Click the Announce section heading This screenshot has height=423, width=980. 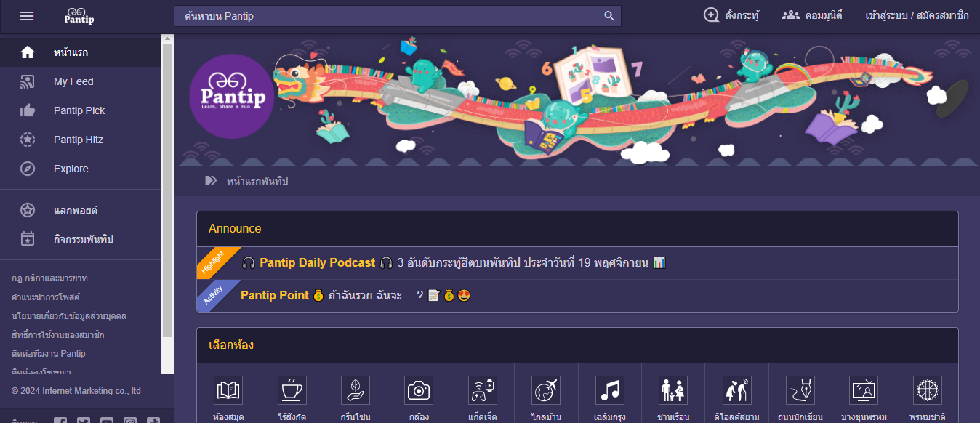coord(235,229)
